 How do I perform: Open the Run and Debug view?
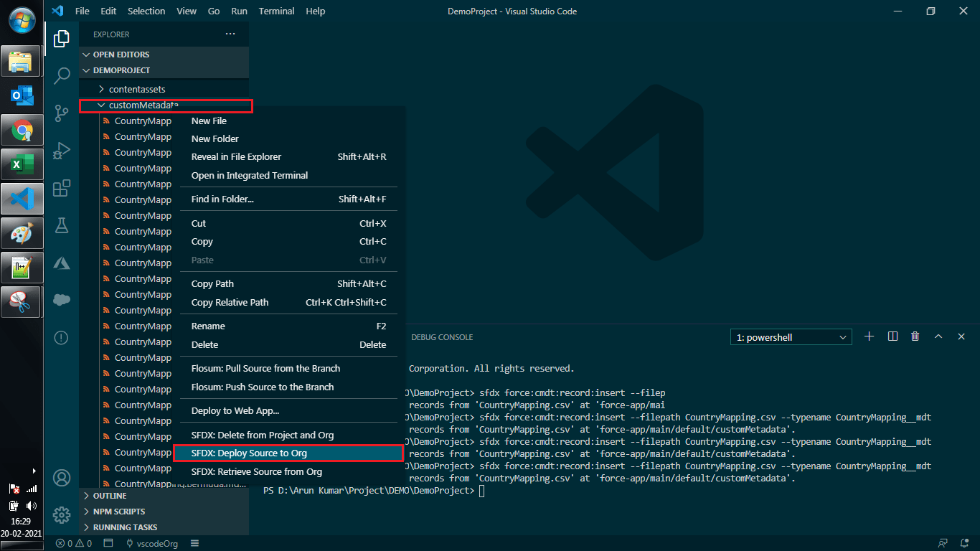click(x=62, y=150)
